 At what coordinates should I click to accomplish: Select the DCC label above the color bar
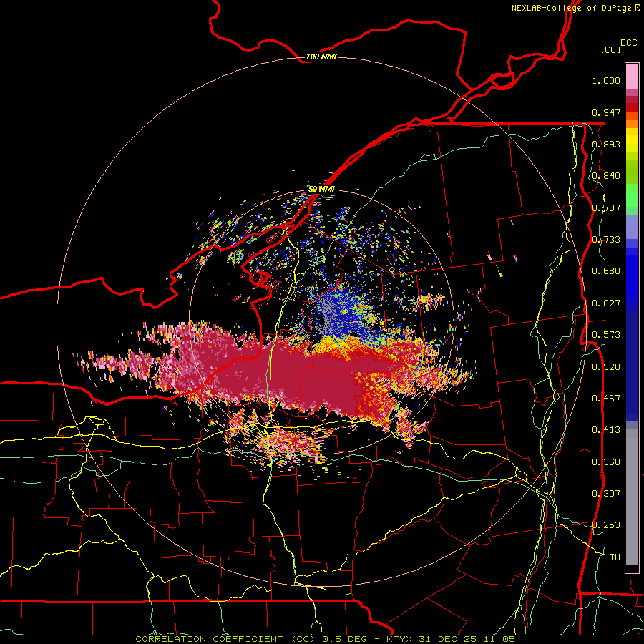[x=629, y=43]
